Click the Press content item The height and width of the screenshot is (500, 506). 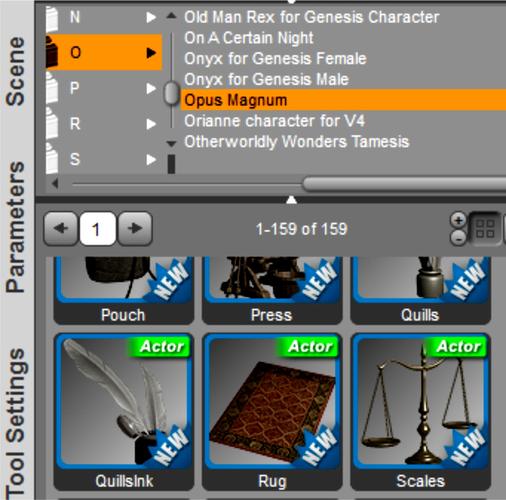[x=272, y=290]
